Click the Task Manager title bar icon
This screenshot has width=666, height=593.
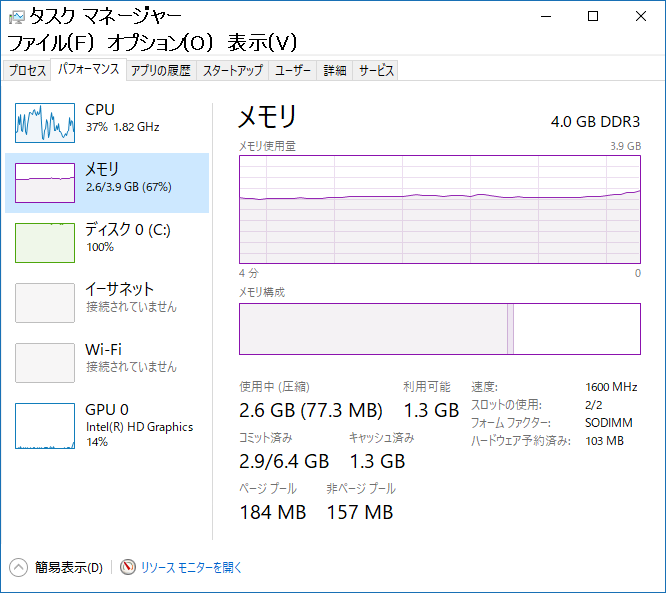pos(16,16)
